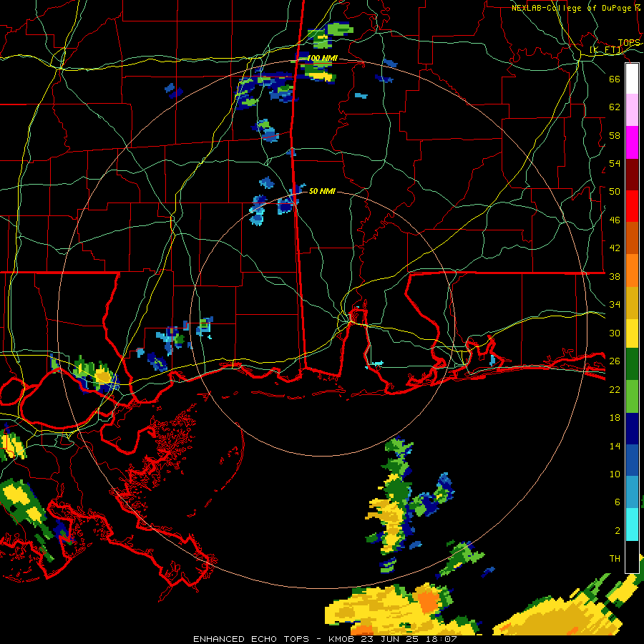644x644 pixels.
Task: Click the "100 NMI" range ring label
Action: 322,59
